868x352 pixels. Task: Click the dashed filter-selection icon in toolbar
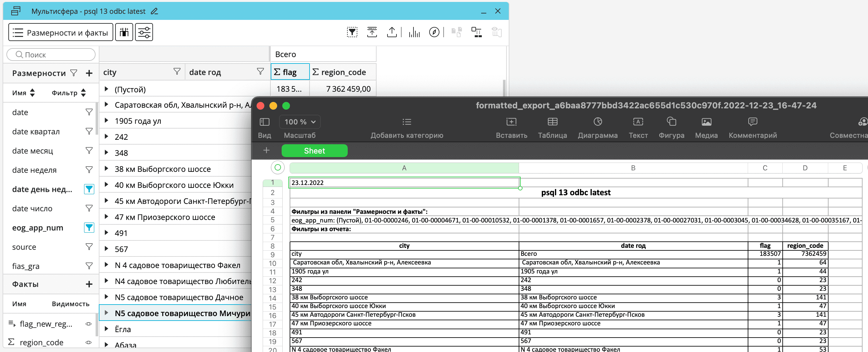352,32
